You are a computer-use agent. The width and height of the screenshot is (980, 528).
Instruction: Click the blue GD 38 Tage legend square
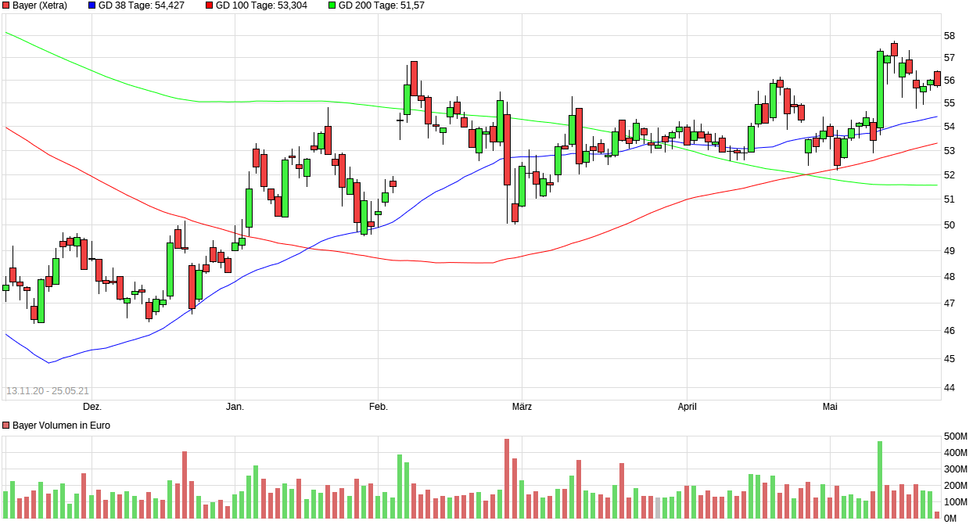(x=91, y=6)
